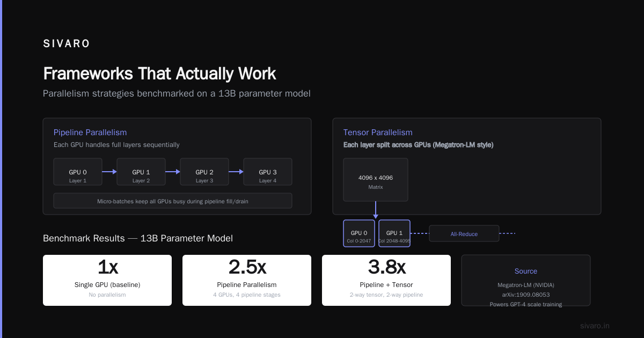
Task: Click the SIVARO logo text
Action: (67, 44)
